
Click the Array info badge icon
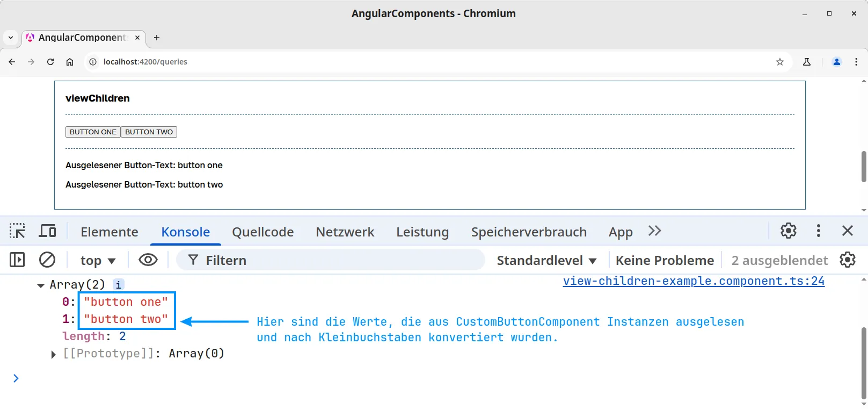119,285
